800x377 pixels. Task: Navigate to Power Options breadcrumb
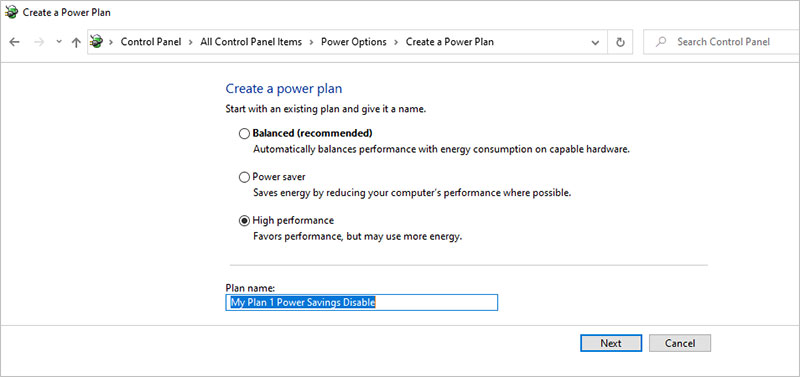[354, 42]
